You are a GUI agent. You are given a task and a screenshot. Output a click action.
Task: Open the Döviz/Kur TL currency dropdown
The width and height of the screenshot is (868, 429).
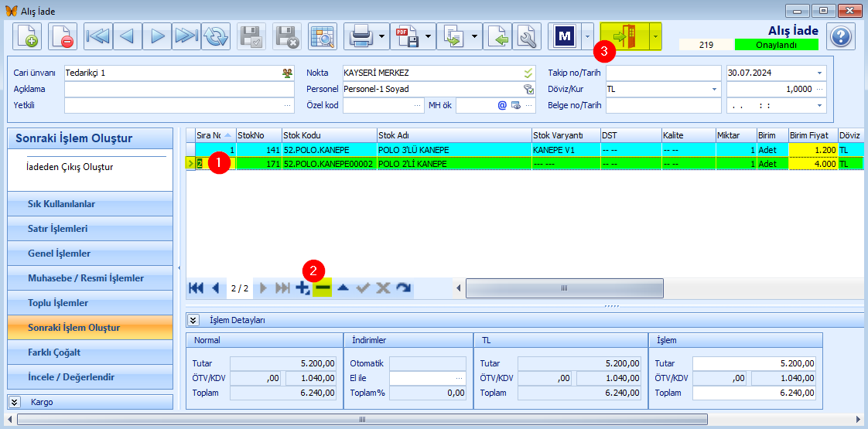(x=715, y=89)
